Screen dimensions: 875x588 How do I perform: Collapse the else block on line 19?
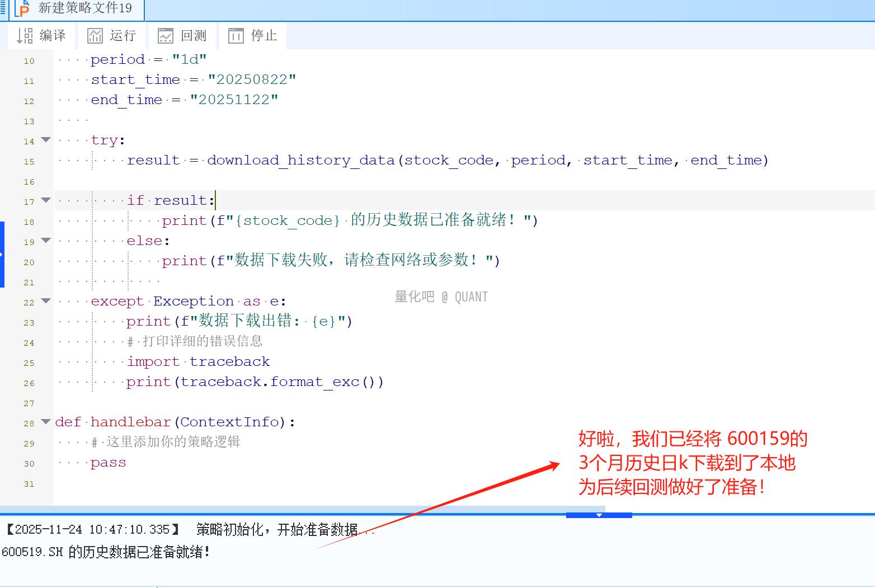46,241
